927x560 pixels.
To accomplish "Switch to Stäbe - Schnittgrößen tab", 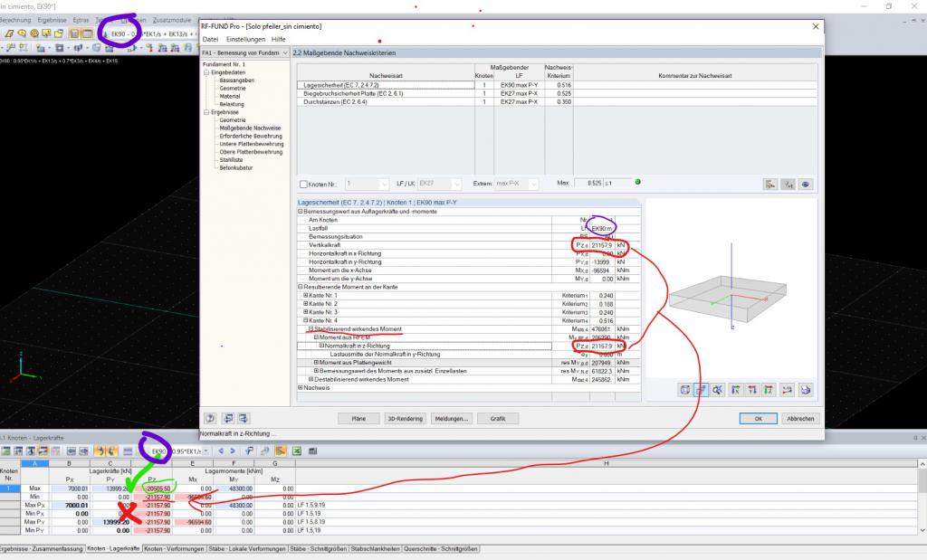I will pos(318,549).
